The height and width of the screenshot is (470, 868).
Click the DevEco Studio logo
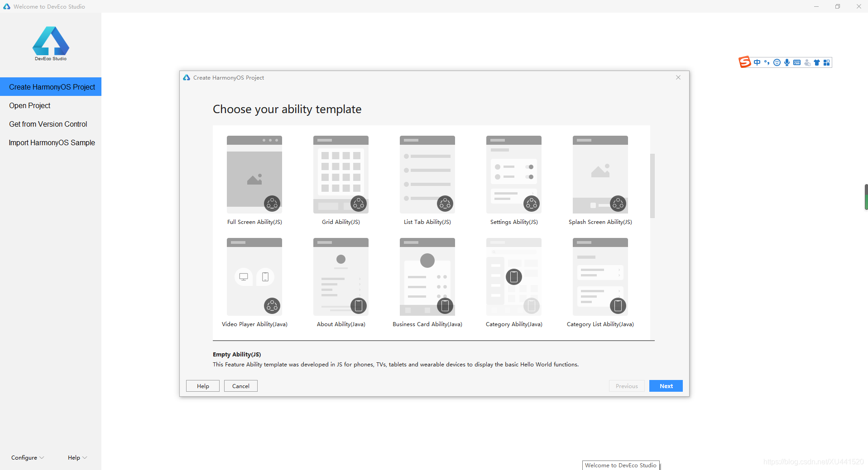[x=51, y=43]
